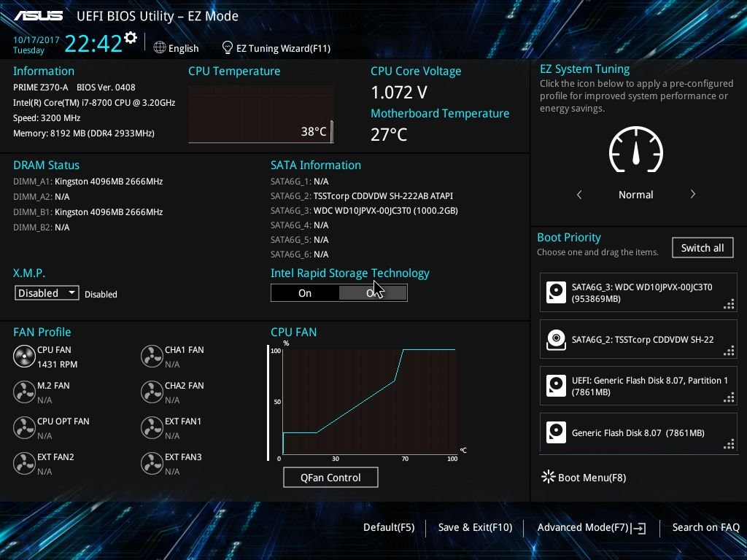
Task: Select the CPU FAN icon
Action: (24, 356)
